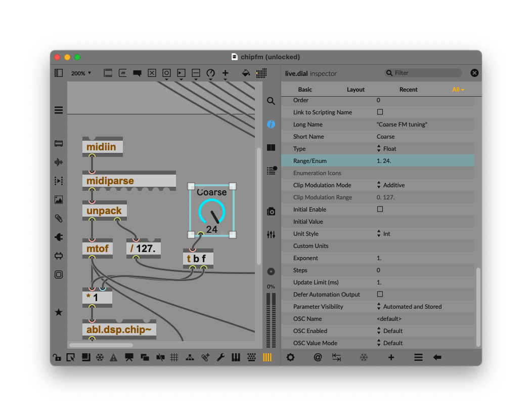Click the mtof object box
Image resolution: width=532 pixels, height=416 pixels.
pos(98,248)
